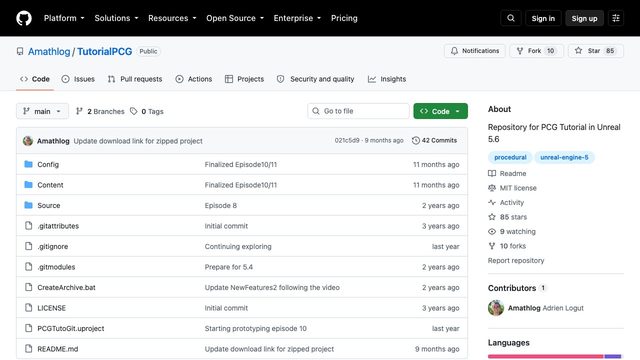Switch to the Actions tab
The width and height of the screenshot is (640, 360).
(x=194, y=79)
